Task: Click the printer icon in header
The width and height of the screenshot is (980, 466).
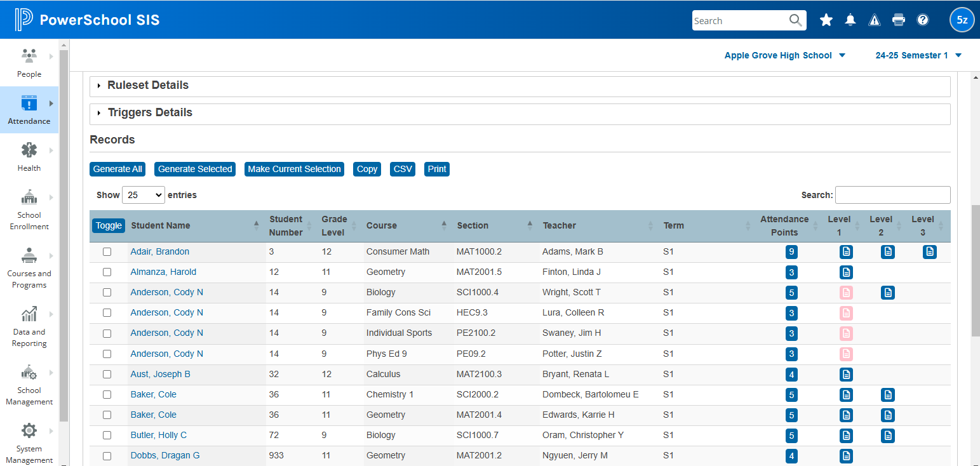Action: 899,20
